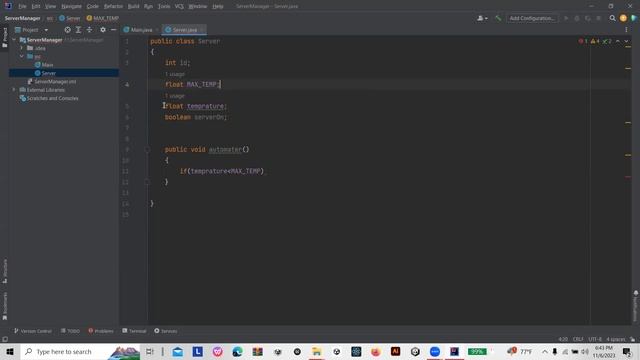Click Collapse All icon in Project panel
Viewport: 640px width, 360px height.
pyautogui.click(x=89, y=30)
